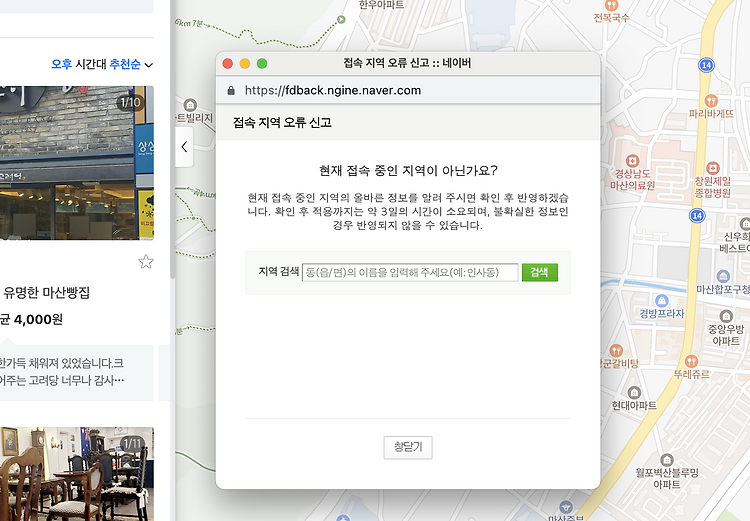Screen dimensions: 750x521
Task: Click the 경상남도 마산의료원 hospital marker
Action: point(632,160)
